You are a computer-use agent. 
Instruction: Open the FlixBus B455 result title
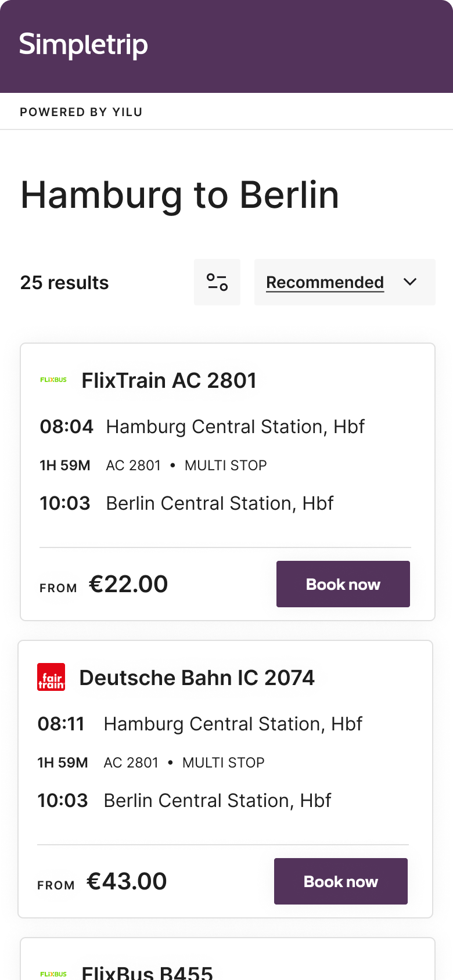[148, 972]
